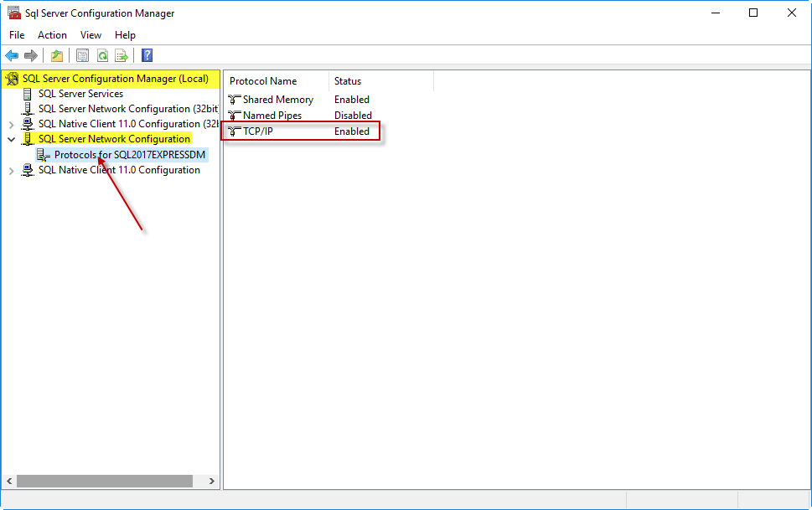Click the Up one level folder icon
Screen dimensions: 812x510
[57, 55]
